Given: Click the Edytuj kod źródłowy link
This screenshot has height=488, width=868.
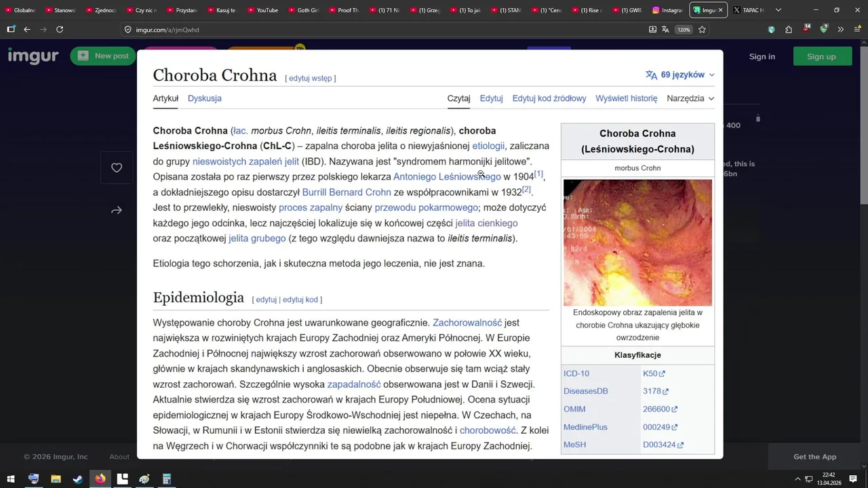Looking at the screenshot, I should tap(549, 98).
